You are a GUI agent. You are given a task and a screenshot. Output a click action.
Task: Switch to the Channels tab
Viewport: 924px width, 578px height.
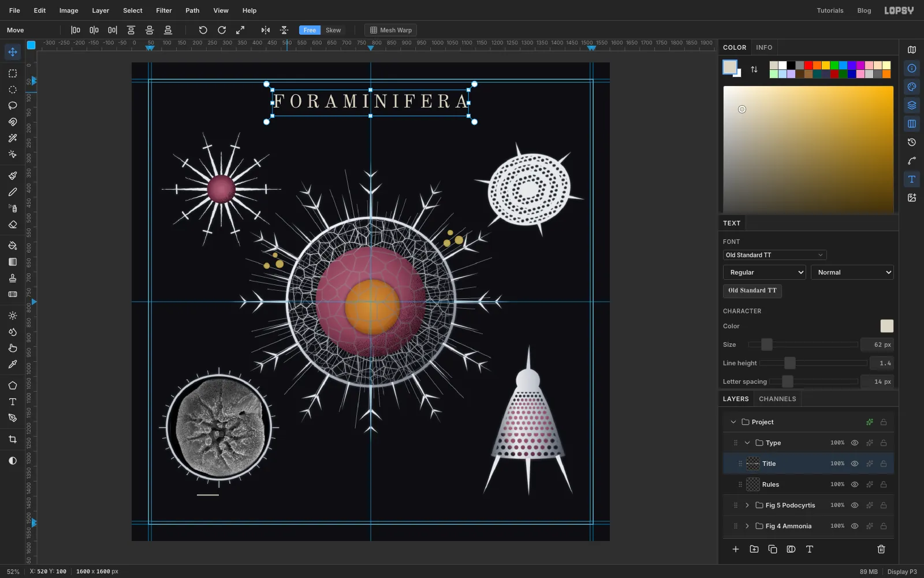(777, 399)
